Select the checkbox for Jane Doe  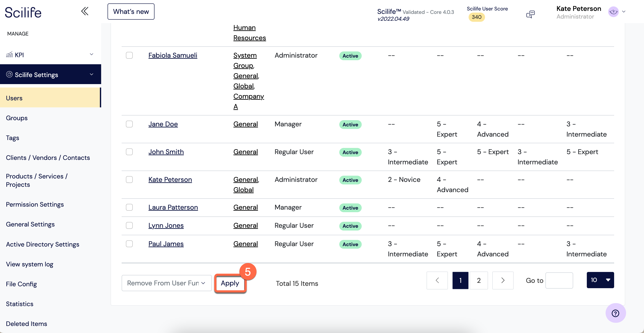129,124
